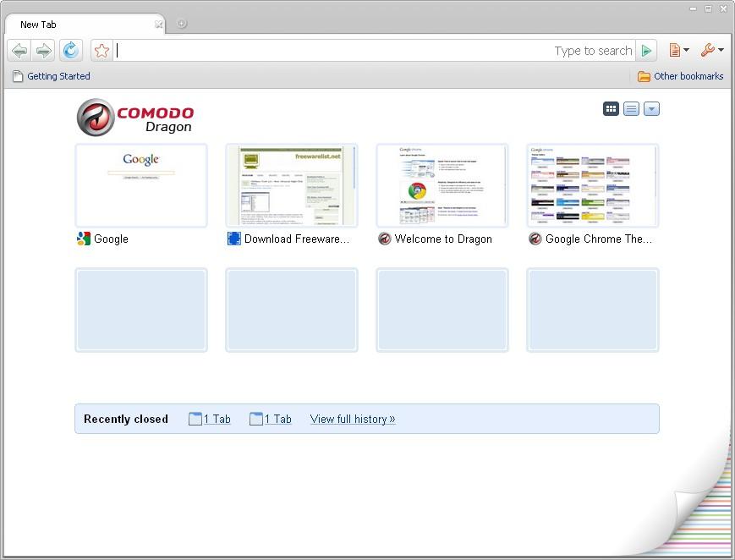Open the freewarelist.net thumbnail
Image resolution: width=735 pixels, height=560 pixels.
pos(292,186)
